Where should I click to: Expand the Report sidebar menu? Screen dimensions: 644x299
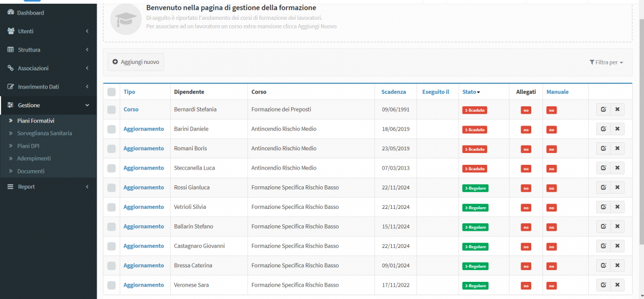point(48,187)
